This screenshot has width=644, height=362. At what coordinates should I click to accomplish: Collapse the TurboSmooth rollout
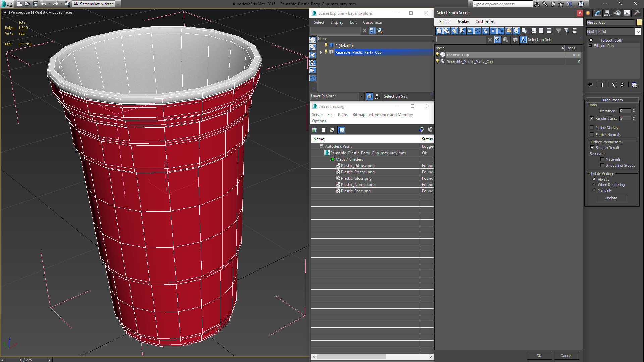click(588, 100)
